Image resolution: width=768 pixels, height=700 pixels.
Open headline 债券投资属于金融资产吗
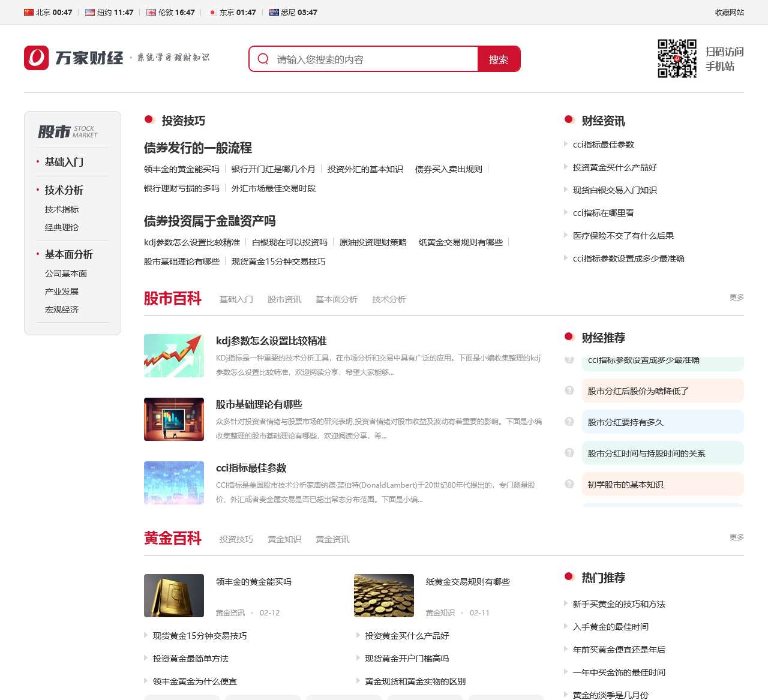210,221
